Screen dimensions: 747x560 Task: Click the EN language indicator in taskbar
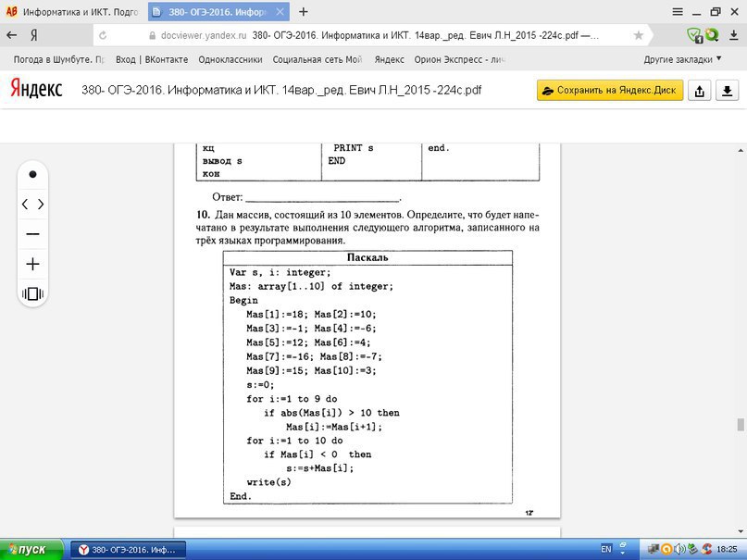[x=606, y=548]
